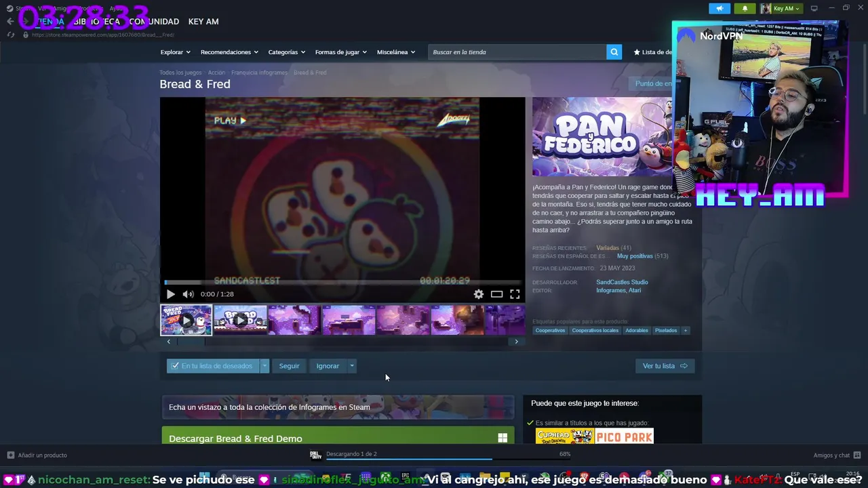Click in store search field
Screen dimensions: 868x488
[x=517, y=52]
